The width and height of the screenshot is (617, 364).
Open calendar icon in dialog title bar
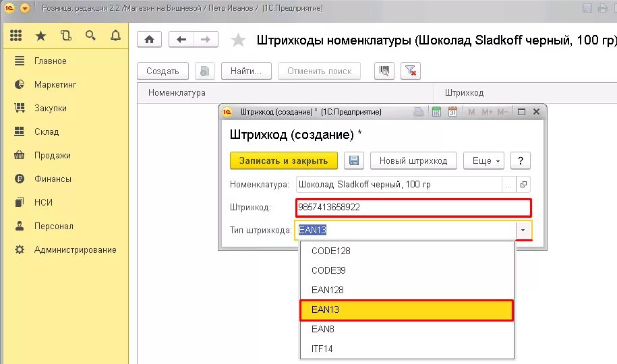coord(452,112)
